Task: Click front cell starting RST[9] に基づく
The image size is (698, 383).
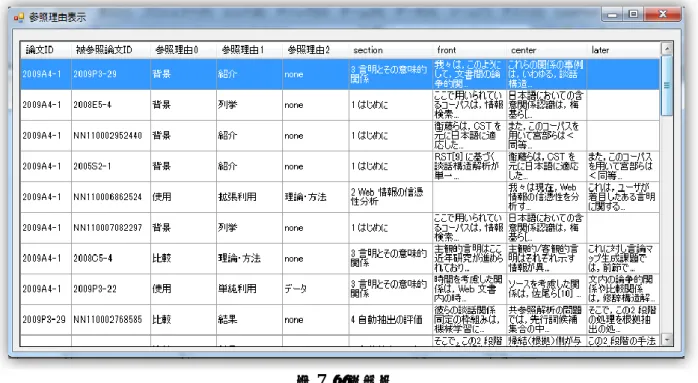Action: tap(469, 167)
